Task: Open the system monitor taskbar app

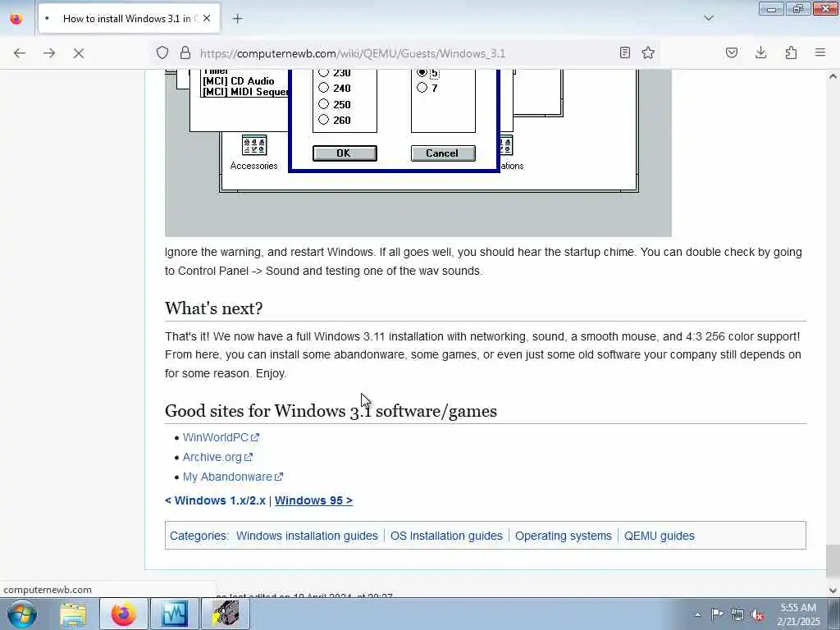Action: [174, 614]
